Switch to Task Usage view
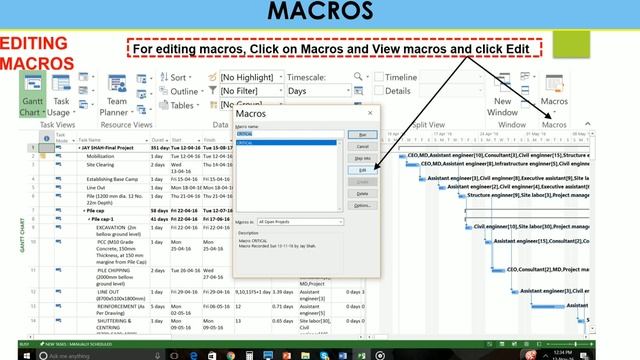The image size is (640, 360). click(61, 95)
